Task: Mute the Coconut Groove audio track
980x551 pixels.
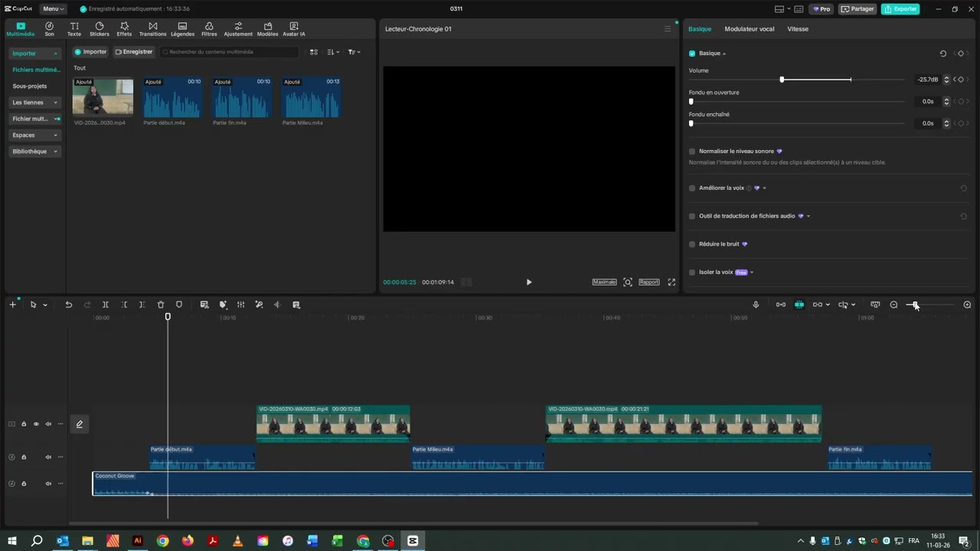Action: (x=48, y=484)
